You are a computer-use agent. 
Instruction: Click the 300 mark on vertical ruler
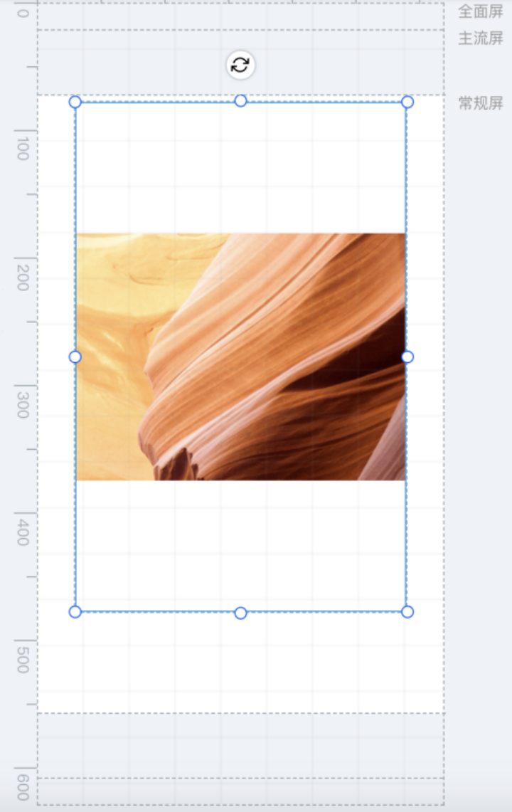point(23,405)
